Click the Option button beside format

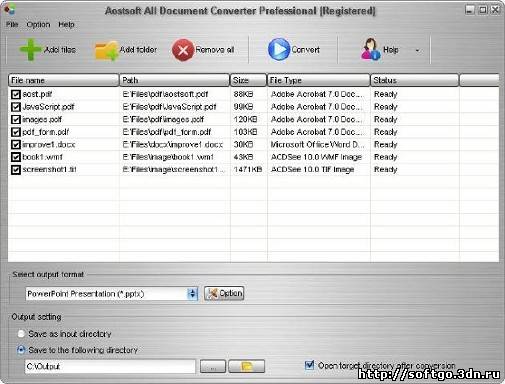224,293
